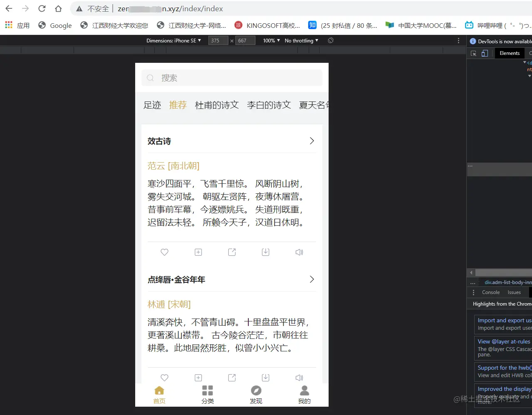Open device toolbar more options menu
The height and width of the screenshot is (415, 532).
pyautogui.click(x=458, y=40)
